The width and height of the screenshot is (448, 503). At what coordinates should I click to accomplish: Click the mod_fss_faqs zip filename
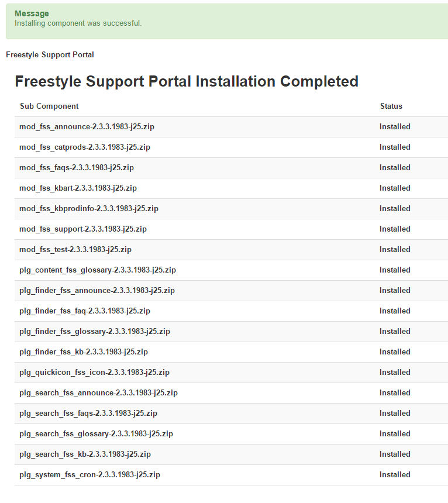click(x=76, y=168)
